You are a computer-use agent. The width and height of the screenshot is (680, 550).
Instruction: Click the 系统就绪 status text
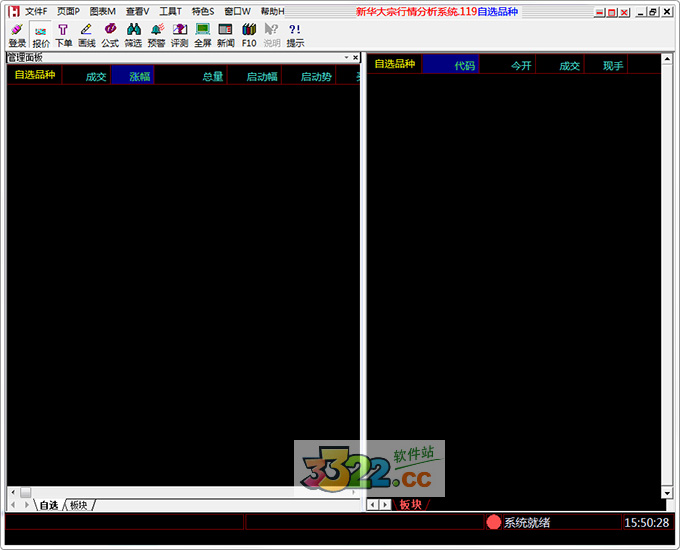pos(526,523)
